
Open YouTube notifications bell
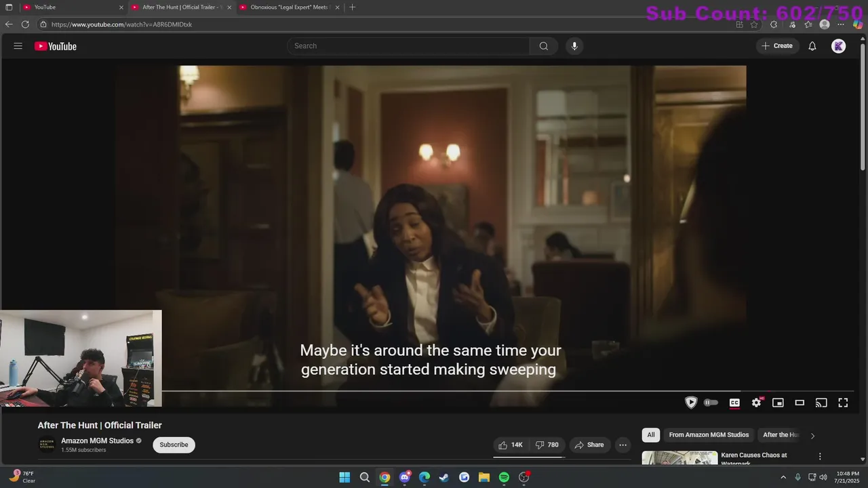[x=812, y=46]
